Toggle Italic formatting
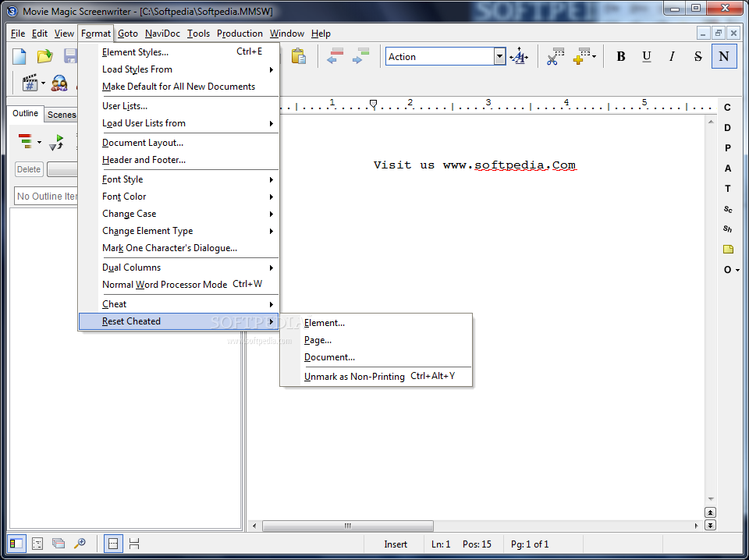 point(672,56)
